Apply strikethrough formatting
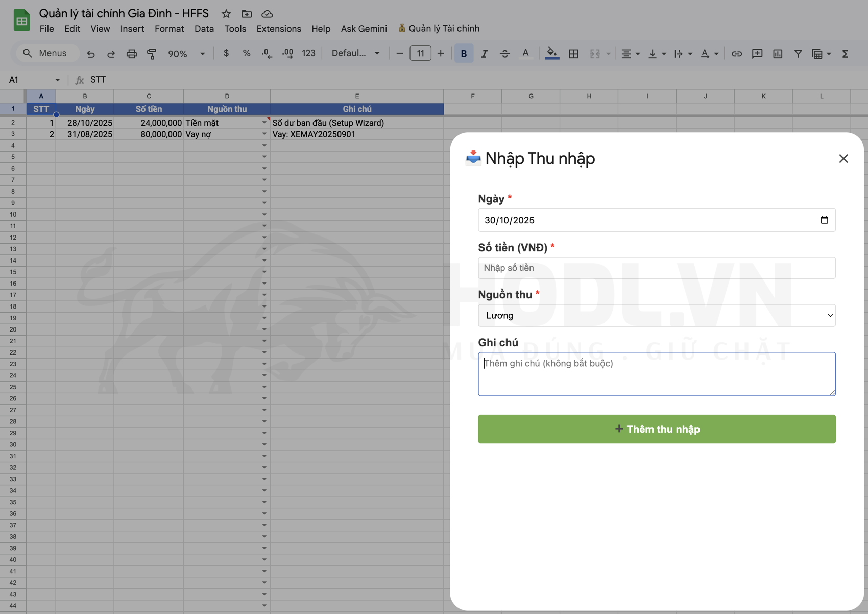Screen dimensions: 868x614 point(504,53)
